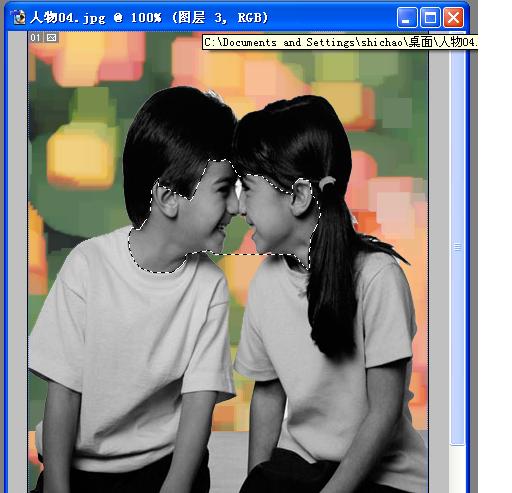This screenshot has height=493, width=512.
Task: Click the girl's ponytail hair tie
Action: (327, 183)
